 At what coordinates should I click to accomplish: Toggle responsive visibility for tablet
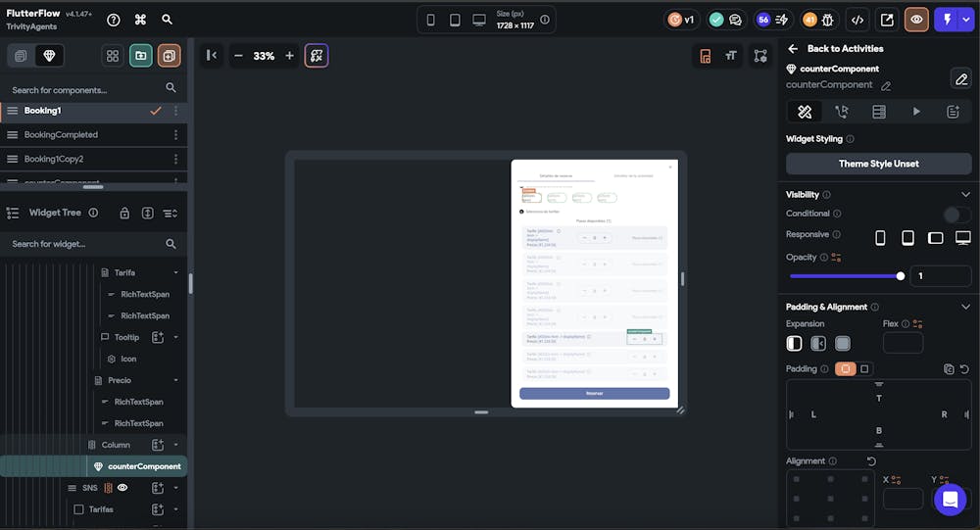point(907,237)
